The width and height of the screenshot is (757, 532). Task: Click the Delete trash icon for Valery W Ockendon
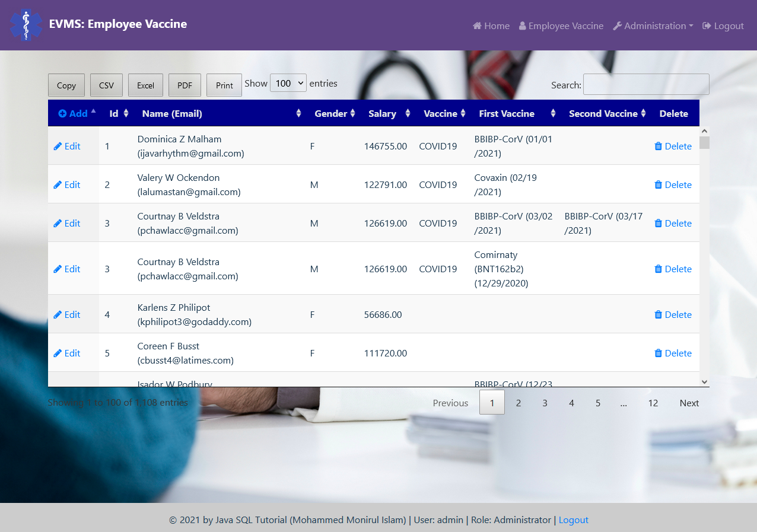pyautogui.click(x=659, y=184)
